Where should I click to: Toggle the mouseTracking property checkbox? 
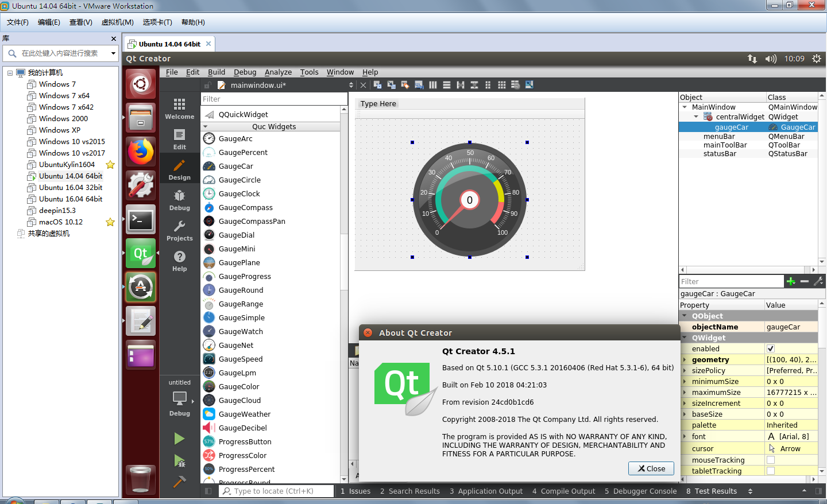point(771,460)
